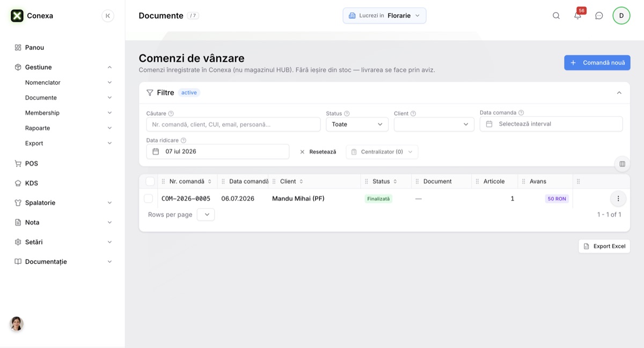Collapse the sidebar with arrow button

[x=108, y=16]
